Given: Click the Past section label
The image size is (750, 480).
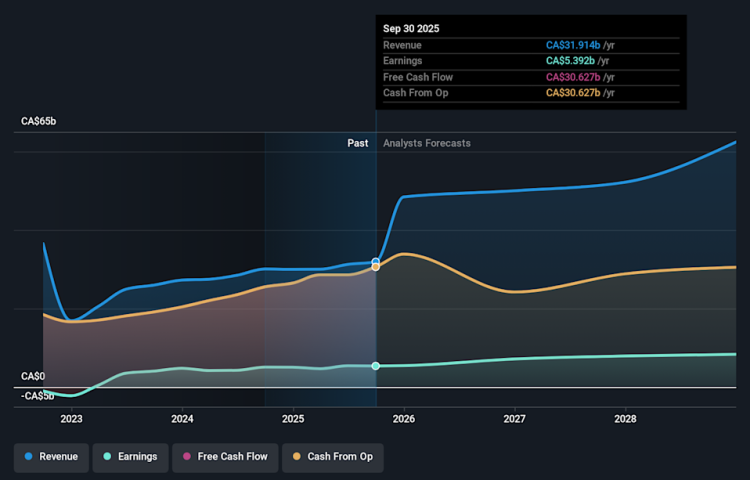Looking at the screenshot, I should tap(357, 143).
